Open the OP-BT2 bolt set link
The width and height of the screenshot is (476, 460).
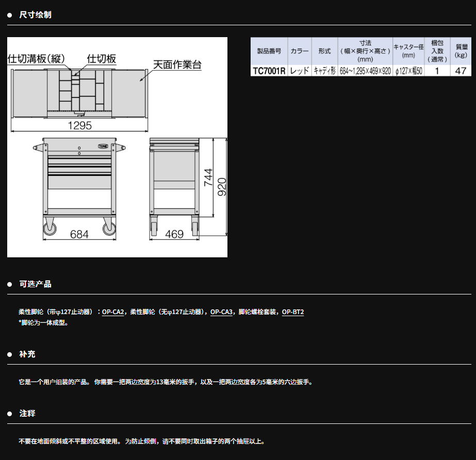[x=293, y=312]
